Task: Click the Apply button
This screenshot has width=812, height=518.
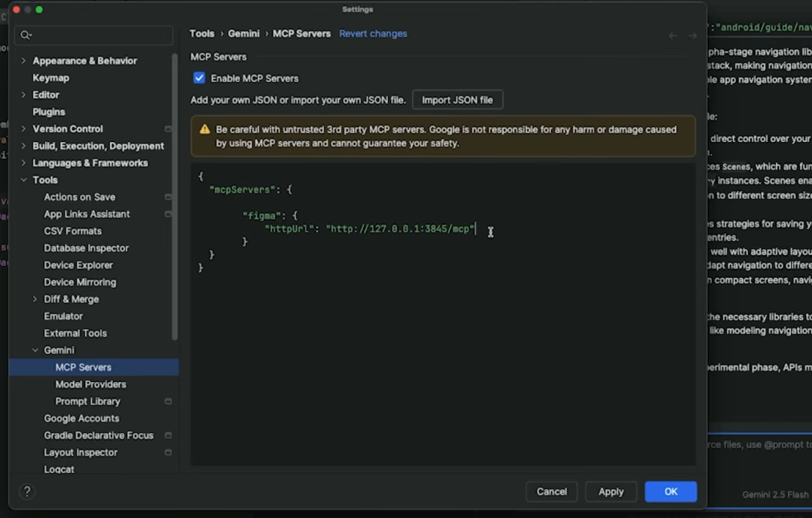Action: 611,492
